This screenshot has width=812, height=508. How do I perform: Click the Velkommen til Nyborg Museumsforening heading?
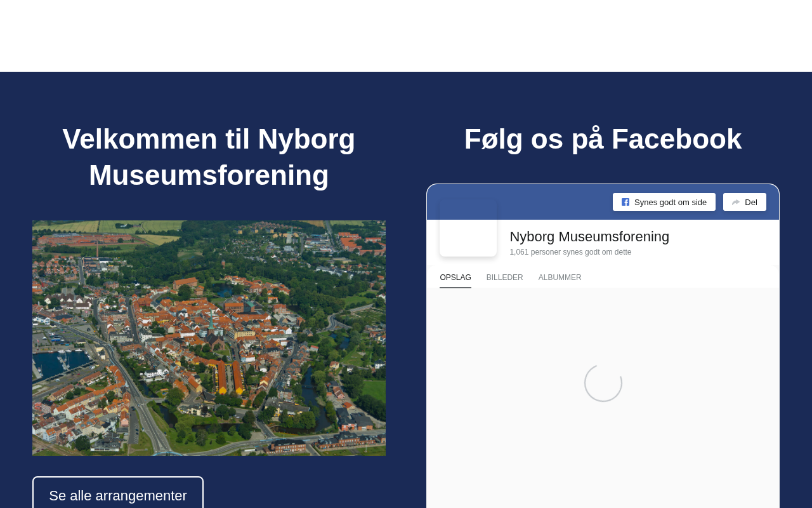(x=209, y=157)
